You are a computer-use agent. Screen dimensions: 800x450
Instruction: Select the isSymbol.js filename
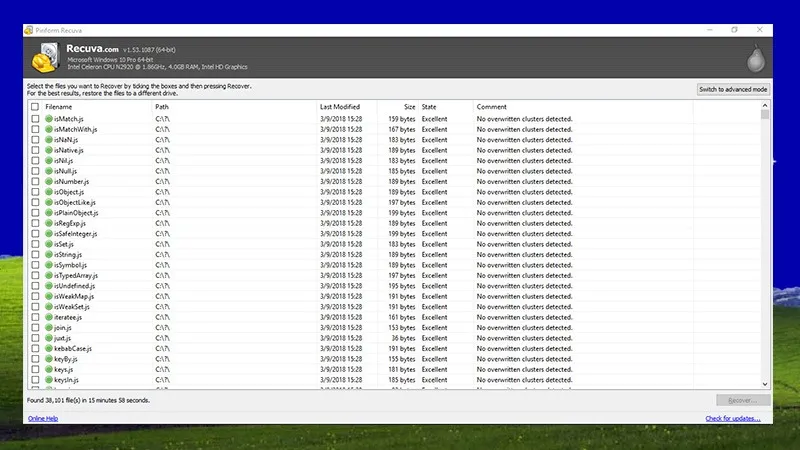(x=70, y=265)
